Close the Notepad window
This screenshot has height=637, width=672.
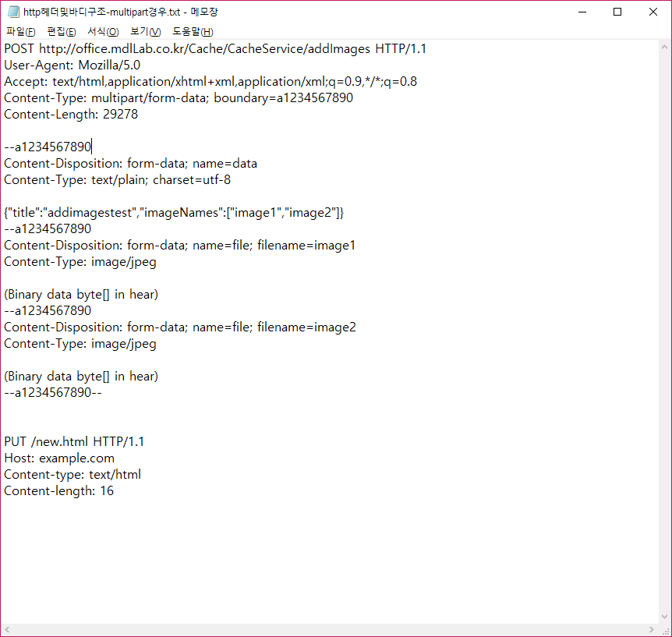tap(653, 12)
